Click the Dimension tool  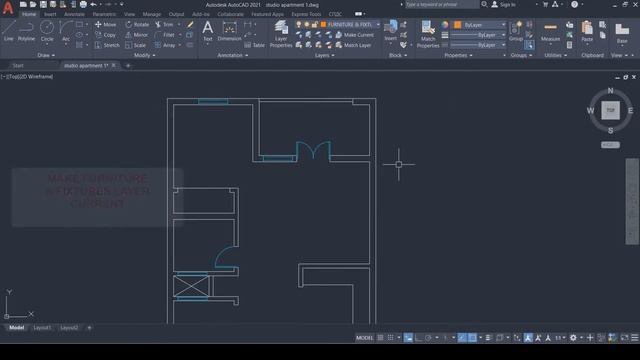click(x=229, y=31)
